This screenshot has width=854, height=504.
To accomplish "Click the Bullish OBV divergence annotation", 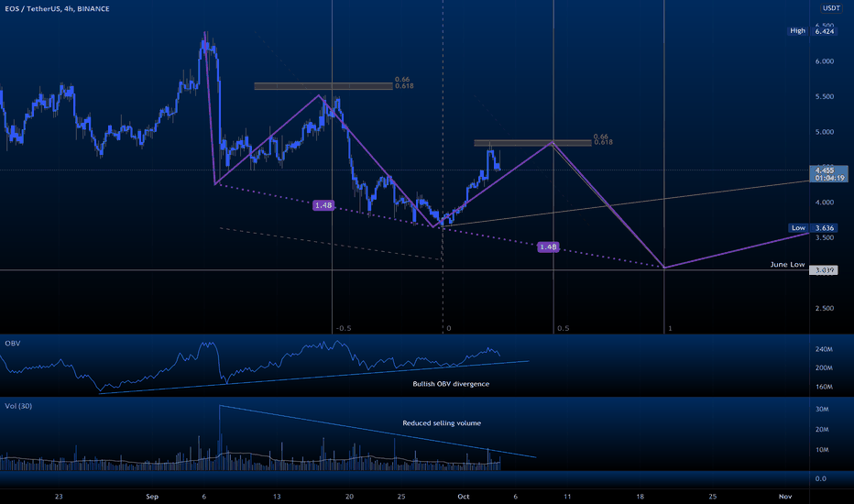I will point(451,384).
